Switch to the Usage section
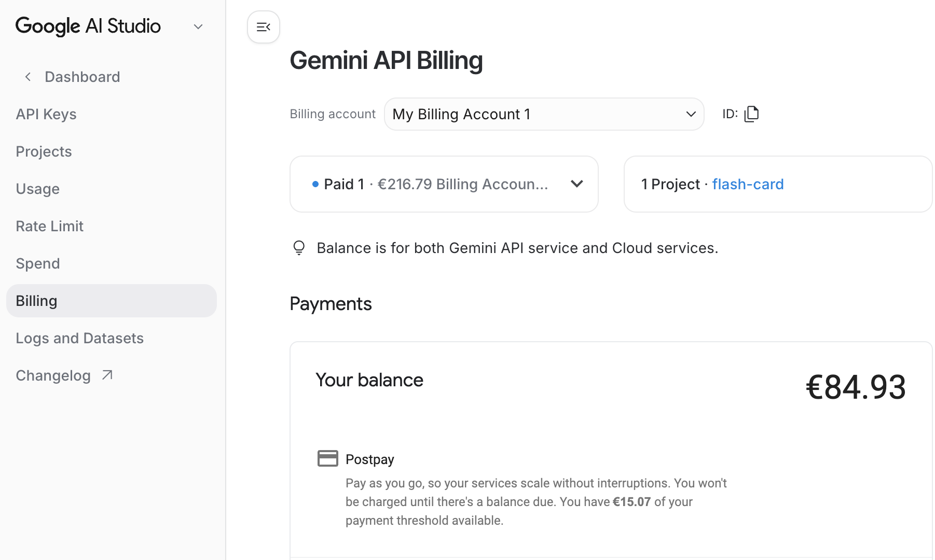This screenshot has width=935, height=560. (37, 189)
